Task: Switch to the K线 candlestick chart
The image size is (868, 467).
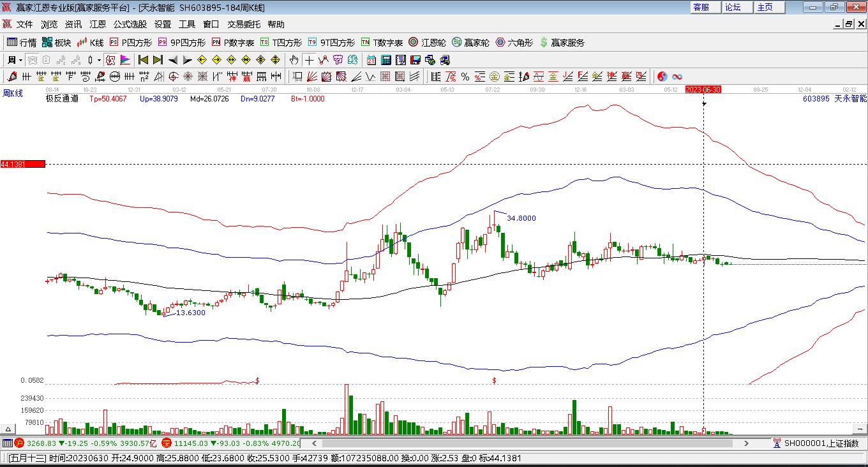Action: pyautogui.click(x=90, y=43)
